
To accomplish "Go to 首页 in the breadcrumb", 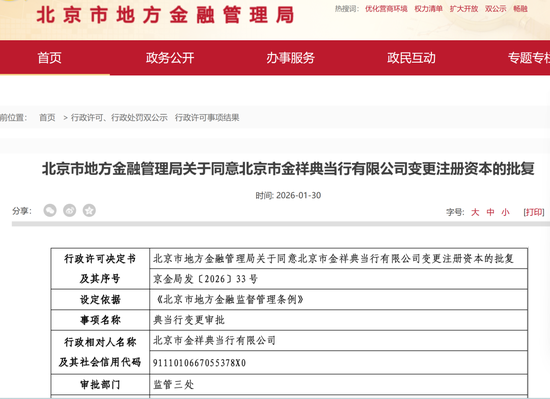I will [47, 117].
